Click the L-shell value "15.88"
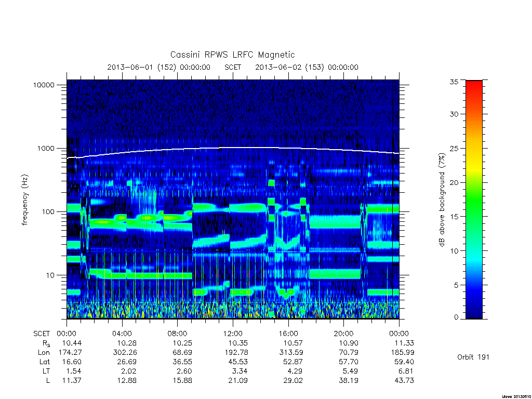The image size is (532, 399). pyautogui.click(x=182, y=381)
